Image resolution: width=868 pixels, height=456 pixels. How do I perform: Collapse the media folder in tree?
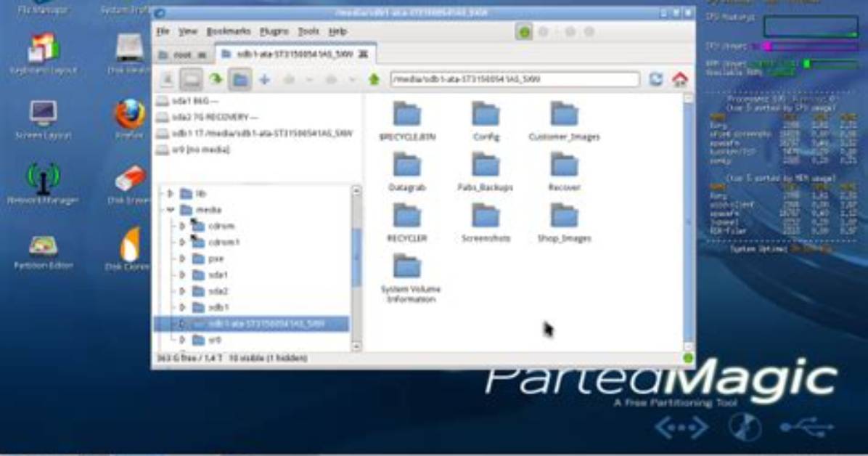171,209
